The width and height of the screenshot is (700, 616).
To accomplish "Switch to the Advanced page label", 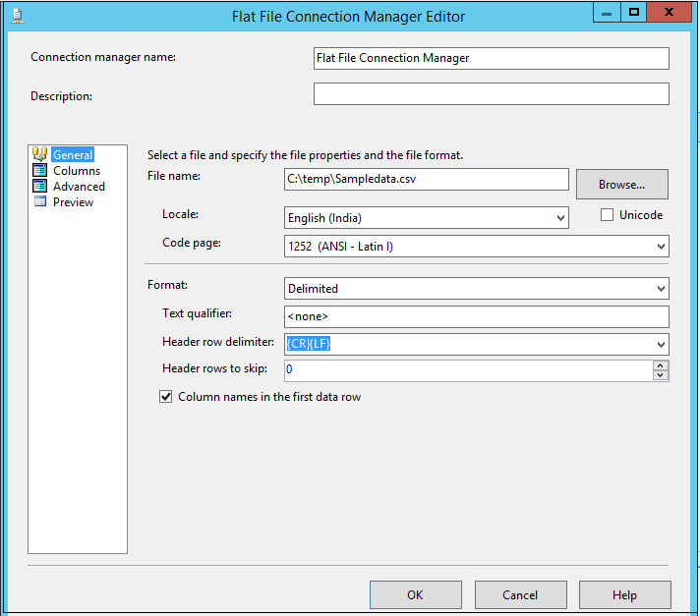I will point(79,187).
